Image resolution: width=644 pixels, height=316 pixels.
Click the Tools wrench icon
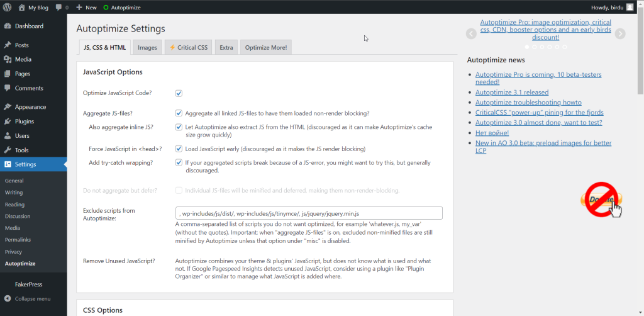pos(8,150)
